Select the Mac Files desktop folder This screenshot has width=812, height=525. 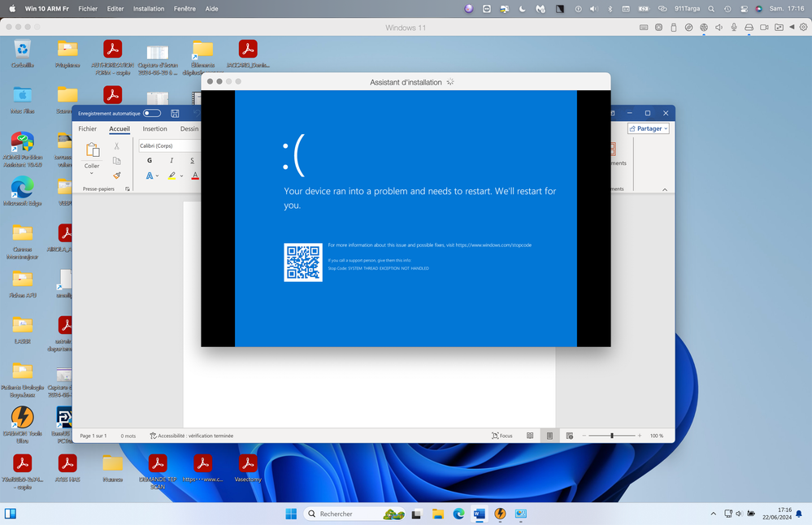[x=22, y=101]
